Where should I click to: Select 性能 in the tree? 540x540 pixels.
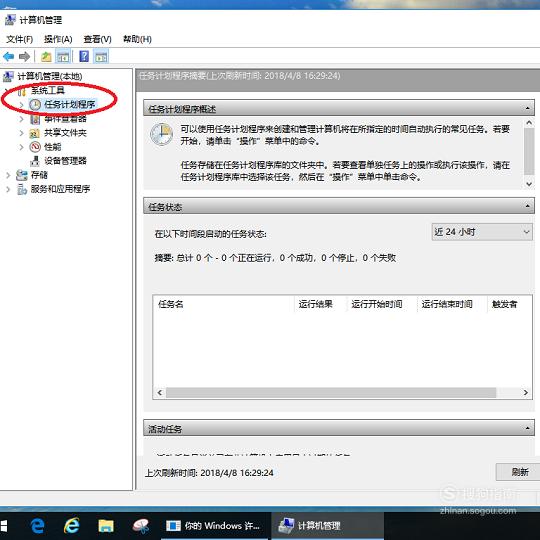52,147
